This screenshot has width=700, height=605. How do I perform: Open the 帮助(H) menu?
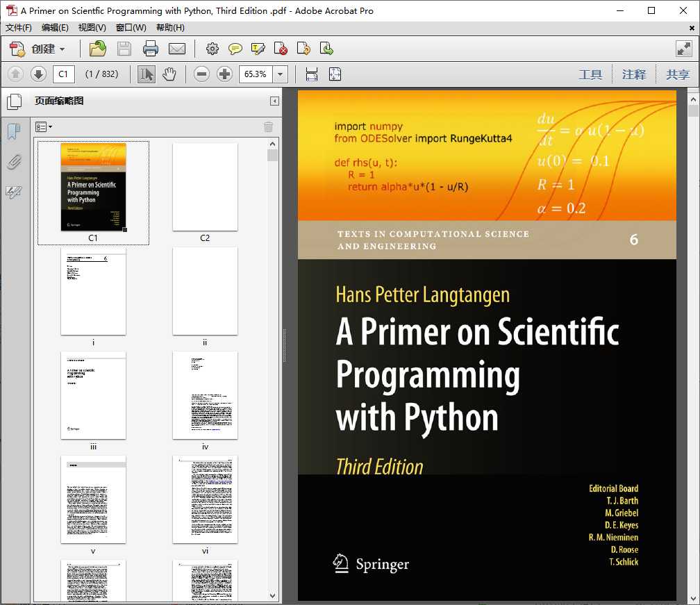click(170, 28)
